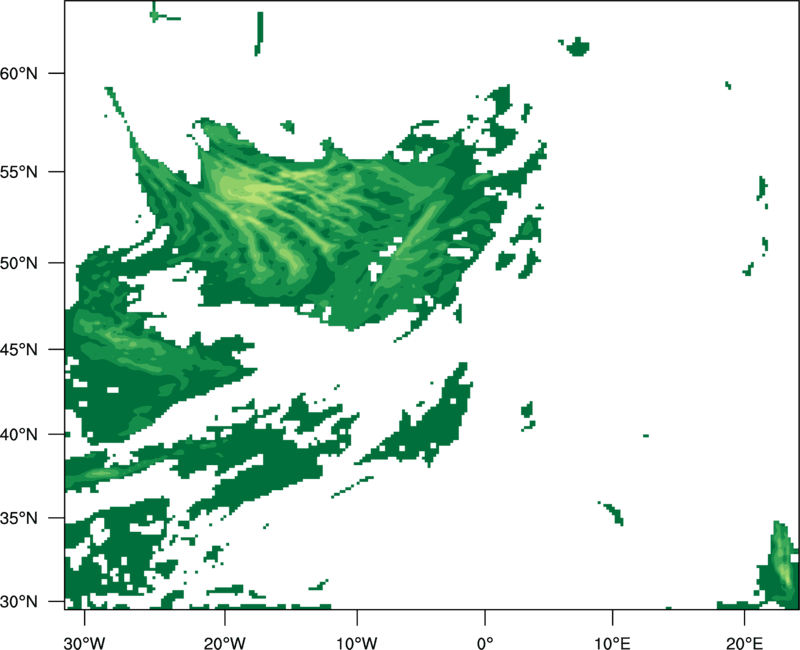Click the 0° longitude label

tap(485, 643)
